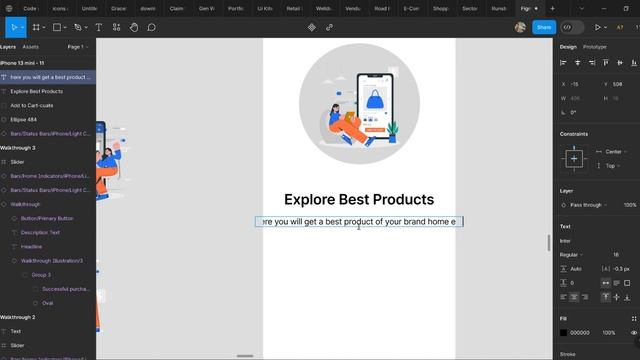The image size is (640, 360).
Task: Open Page 1 dropdown
Action: [78, 47]
